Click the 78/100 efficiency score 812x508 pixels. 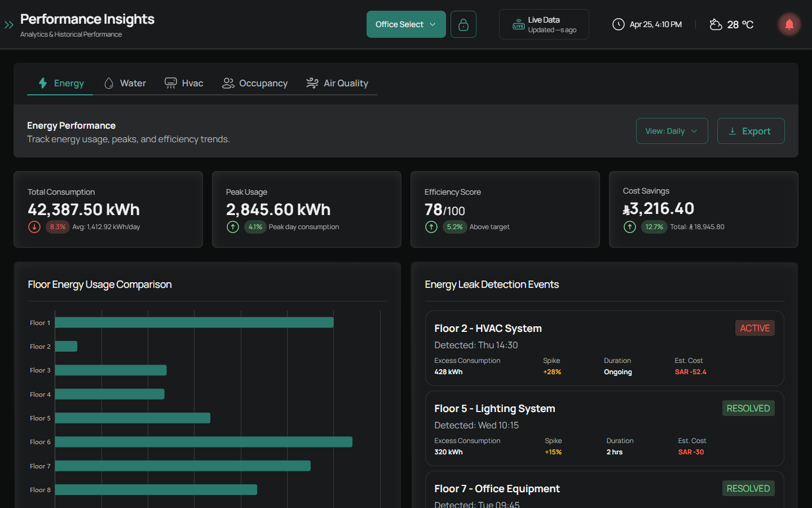click(x=445, y=210)
